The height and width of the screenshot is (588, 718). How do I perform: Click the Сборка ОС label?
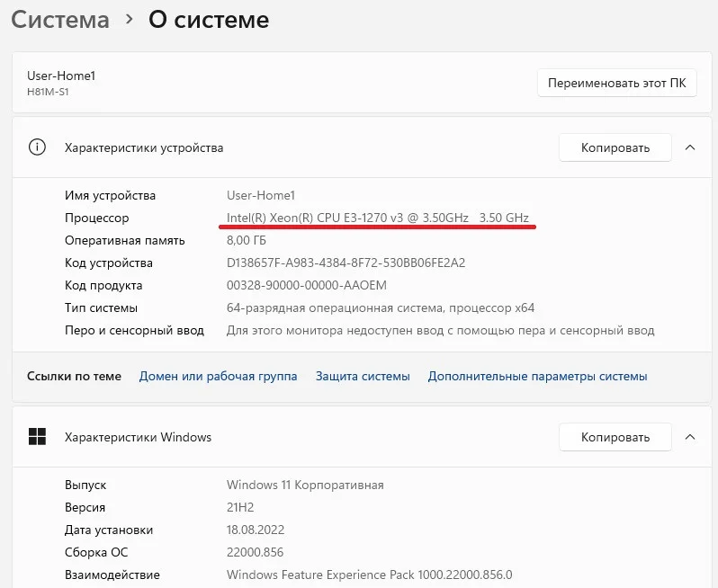[96, 552]
